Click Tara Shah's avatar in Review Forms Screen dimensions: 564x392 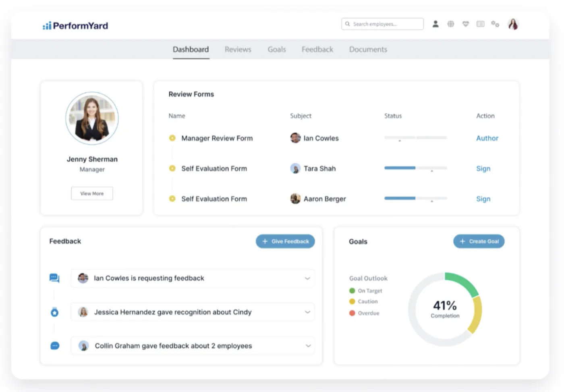point(295,168)
